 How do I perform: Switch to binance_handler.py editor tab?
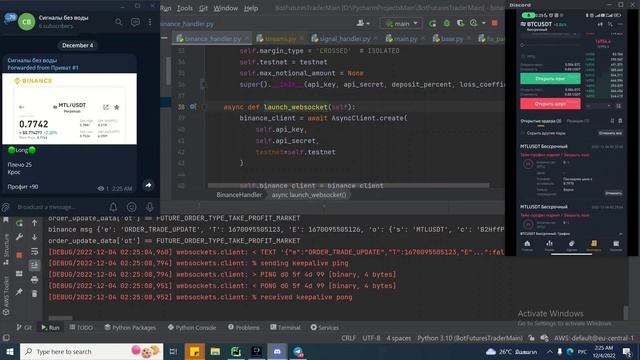click(212, 39)
